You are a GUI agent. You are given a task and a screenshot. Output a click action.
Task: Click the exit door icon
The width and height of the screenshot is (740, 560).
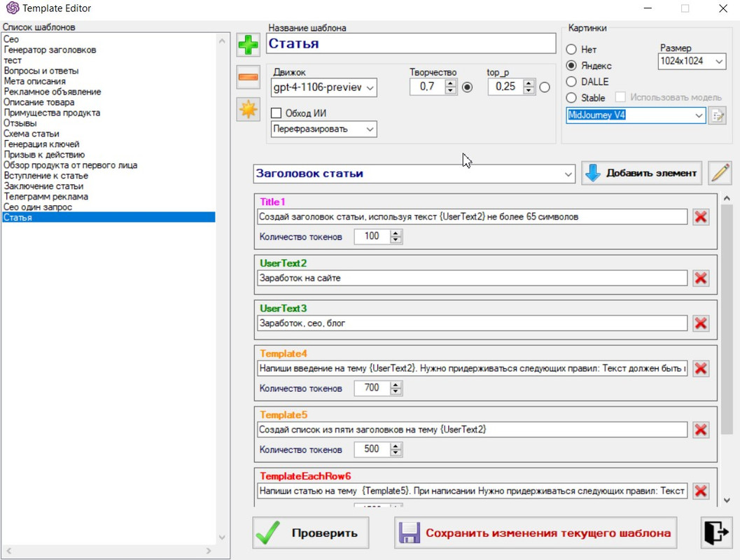(715, 533)
